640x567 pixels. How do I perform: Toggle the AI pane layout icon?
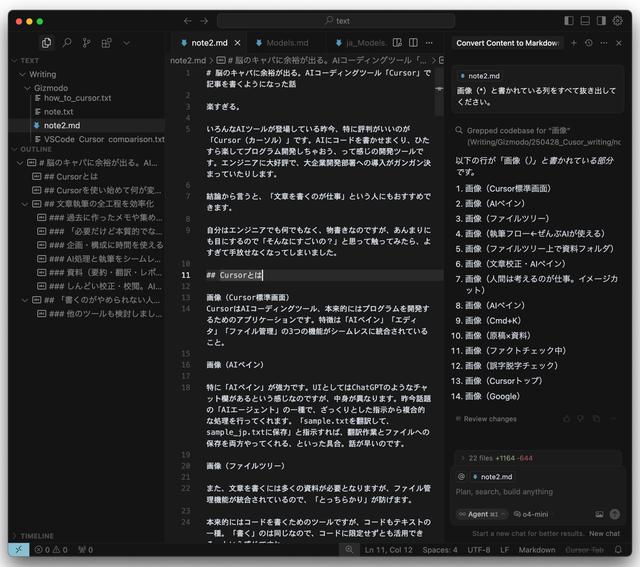[x=601, y=20]
